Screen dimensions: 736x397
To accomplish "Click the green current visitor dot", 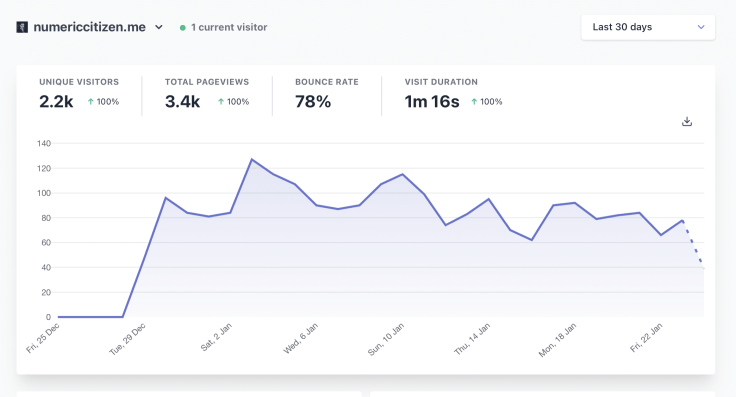I will [x=183, y=28].
